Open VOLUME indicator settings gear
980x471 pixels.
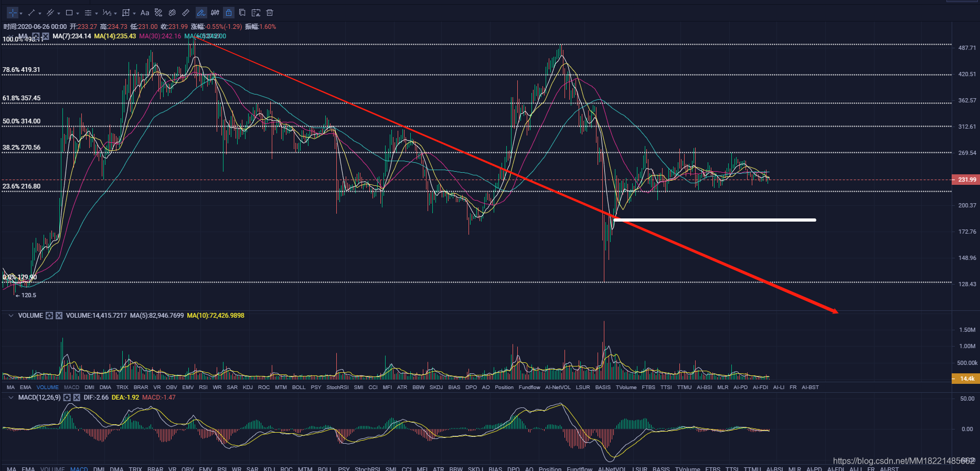(49, 316)
